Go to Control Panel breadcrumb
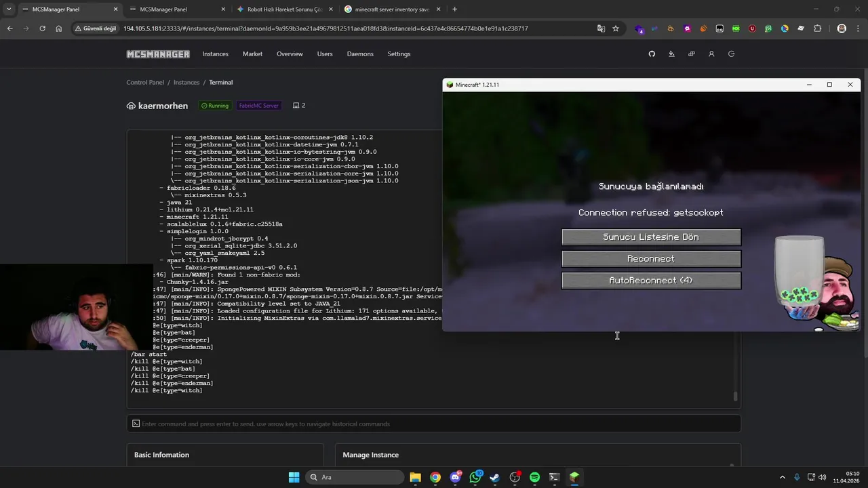868x488 pixels. coord(145,83)
